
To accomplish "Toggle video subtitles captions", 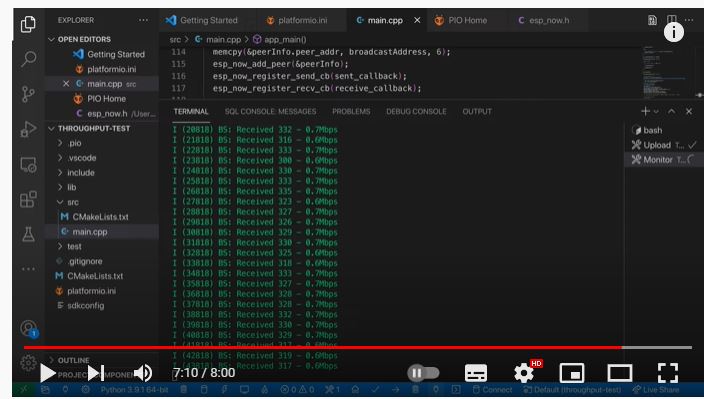I will coord(476,373).
